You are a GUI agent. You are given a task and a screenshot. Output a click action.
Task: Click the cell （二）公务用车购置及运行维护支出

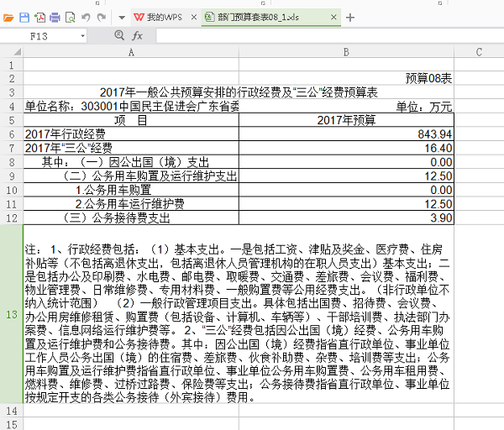click(x=131, y=176)
